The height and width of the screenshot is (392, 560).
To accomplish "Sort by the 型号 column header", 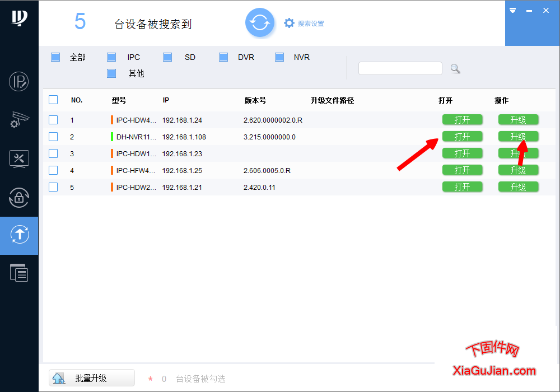I will pyautogui.click(x=119, y=100).
